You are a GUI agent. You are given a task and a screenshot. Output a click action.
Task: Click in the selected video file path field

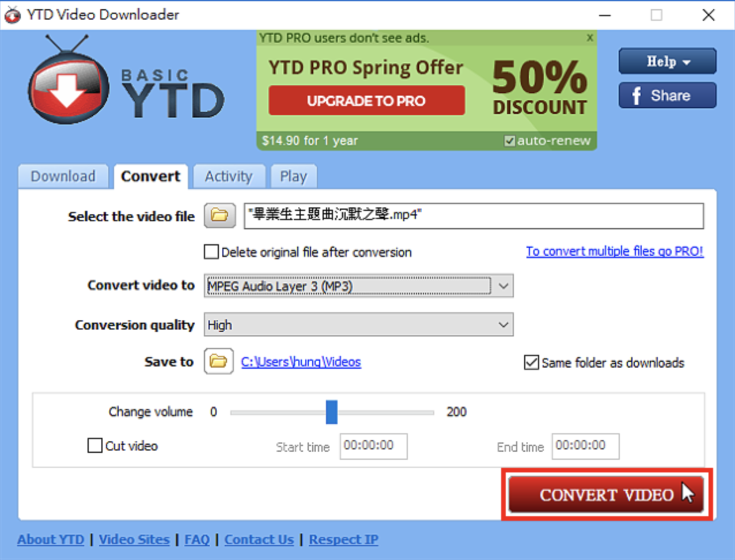point(473,216)
